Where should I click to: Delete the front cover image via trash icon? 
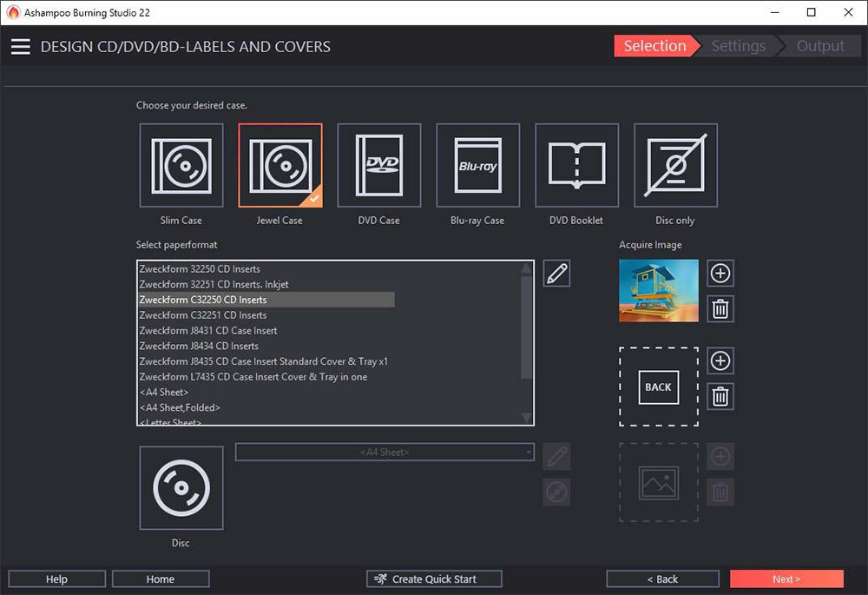point(720,308)
